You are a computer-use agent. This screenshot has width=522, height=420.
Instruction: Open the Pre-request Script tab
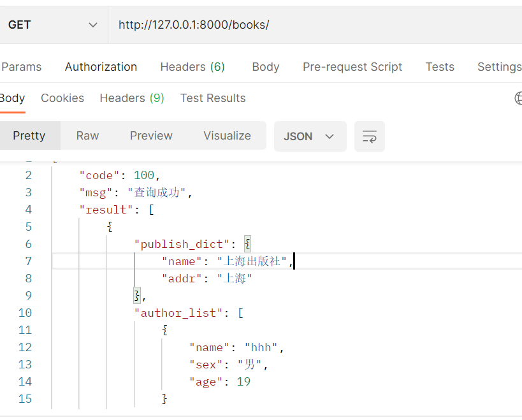click(352, 67)
